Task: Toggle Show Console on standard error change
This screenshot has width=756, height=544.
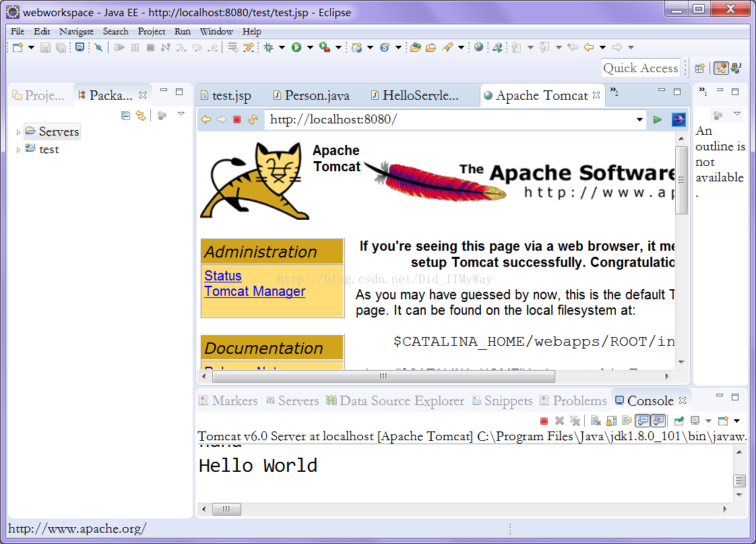Action: [x=658, y=421]
